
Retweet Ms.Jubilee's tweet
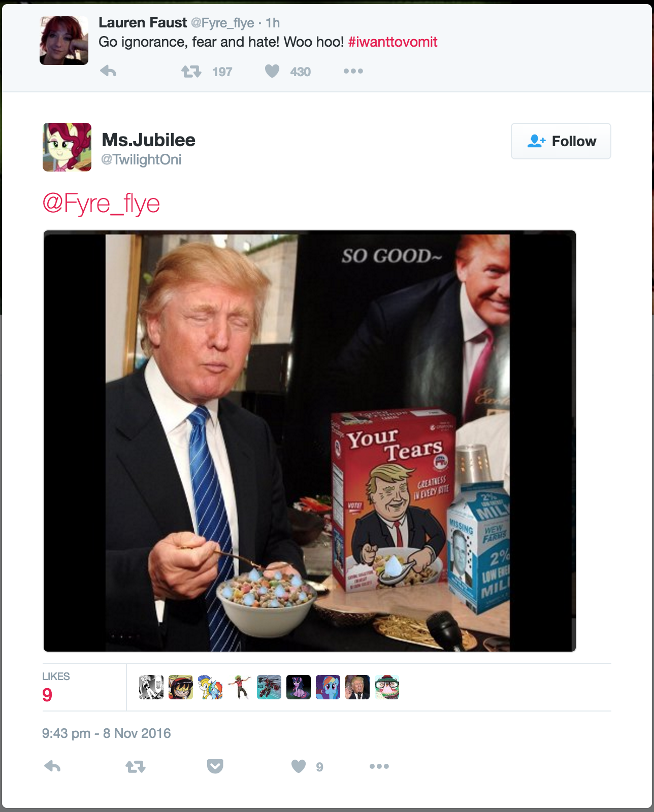tap(136, 766)
